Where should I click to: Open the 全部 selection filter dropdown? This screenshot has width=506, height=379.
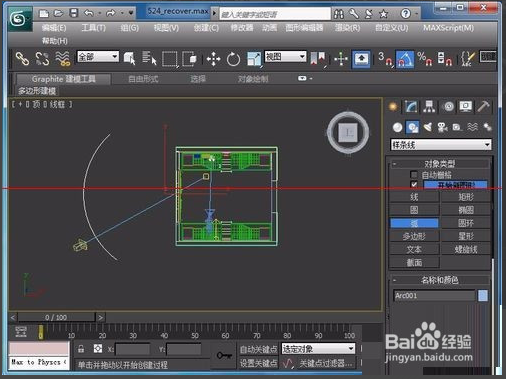98,57
